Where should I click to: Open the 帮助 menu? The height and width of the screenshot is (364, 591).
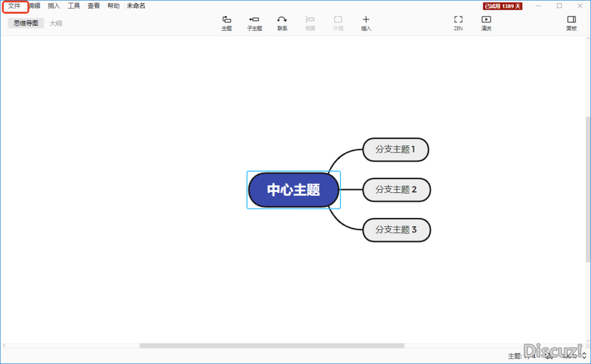[113, 6]
